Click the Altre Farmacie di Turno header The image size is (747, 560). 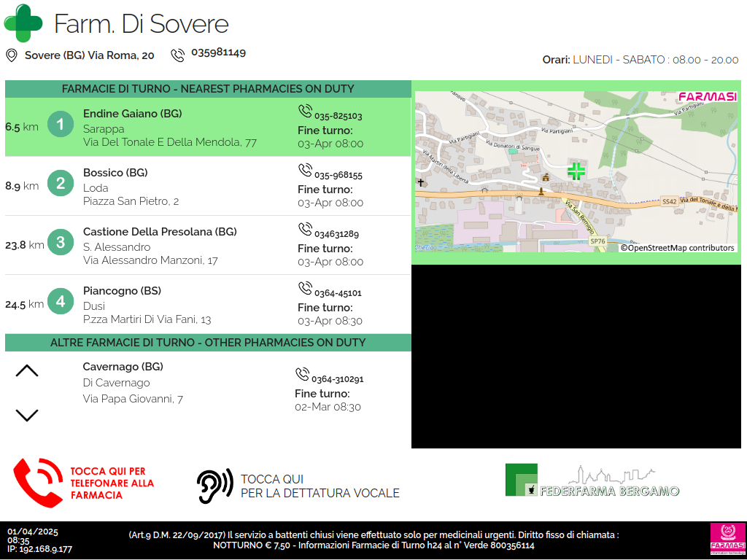[208, 343]
